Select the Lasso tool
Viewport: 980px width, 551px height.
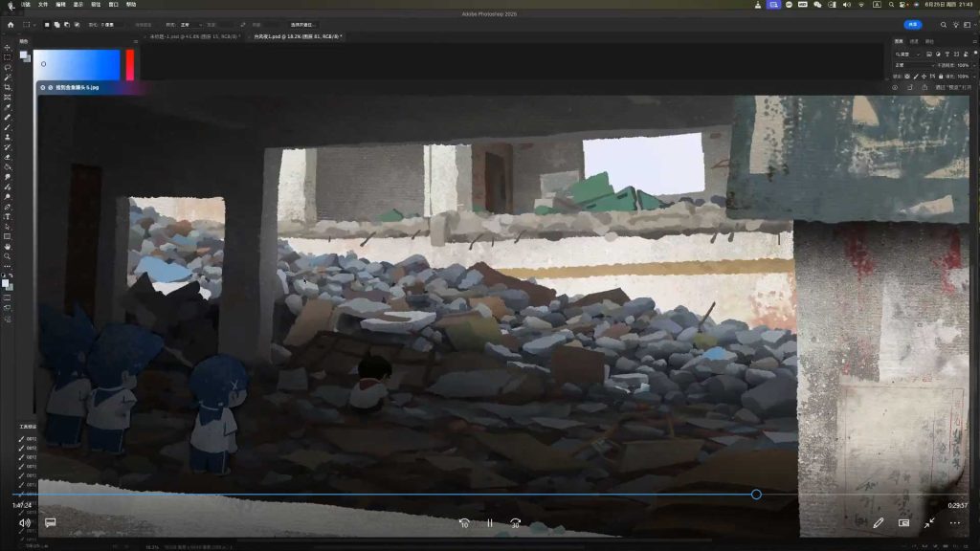(x=8, y=68)
